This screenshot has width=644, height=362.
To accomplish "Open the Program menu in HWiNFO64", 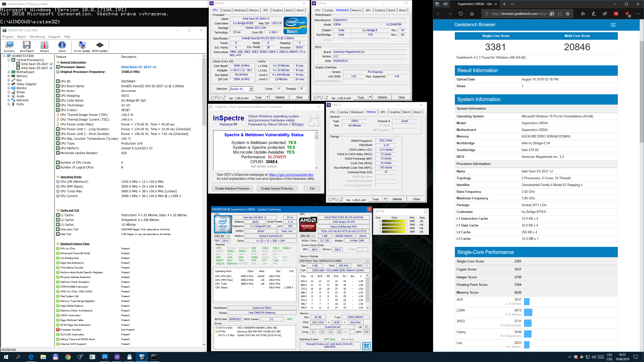I will pos(8,37).
